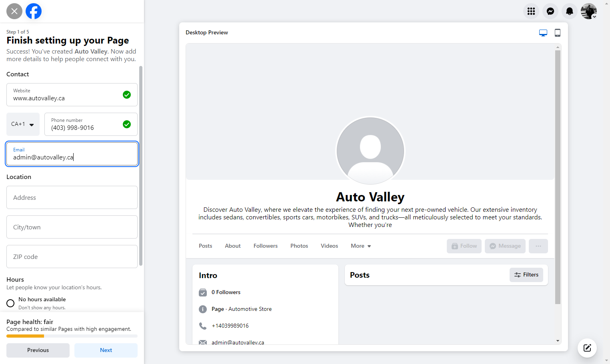Click the Message button in the preview
Screen dimensions: 610x364
click(x=505, y=246)
